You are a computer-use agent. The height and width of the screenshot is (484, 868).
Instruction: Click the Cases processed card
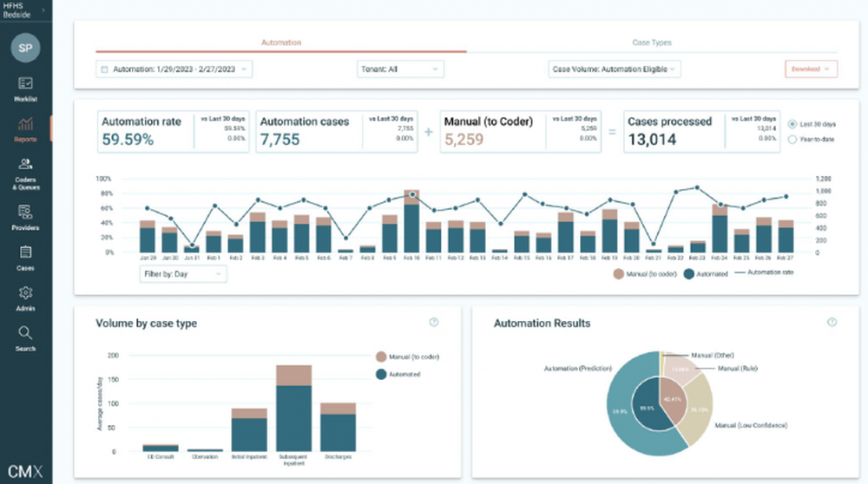tap(702, 132)
